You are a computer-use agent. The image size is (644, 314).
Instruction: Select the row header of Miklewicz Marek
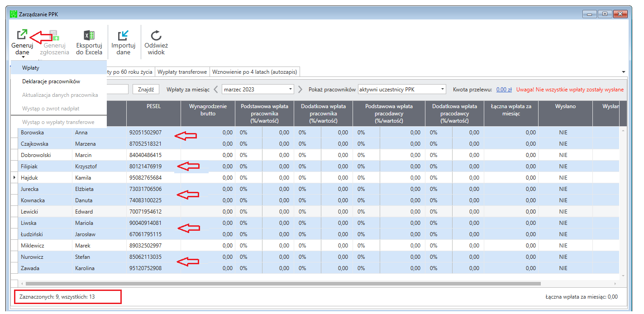coord(14,246)
